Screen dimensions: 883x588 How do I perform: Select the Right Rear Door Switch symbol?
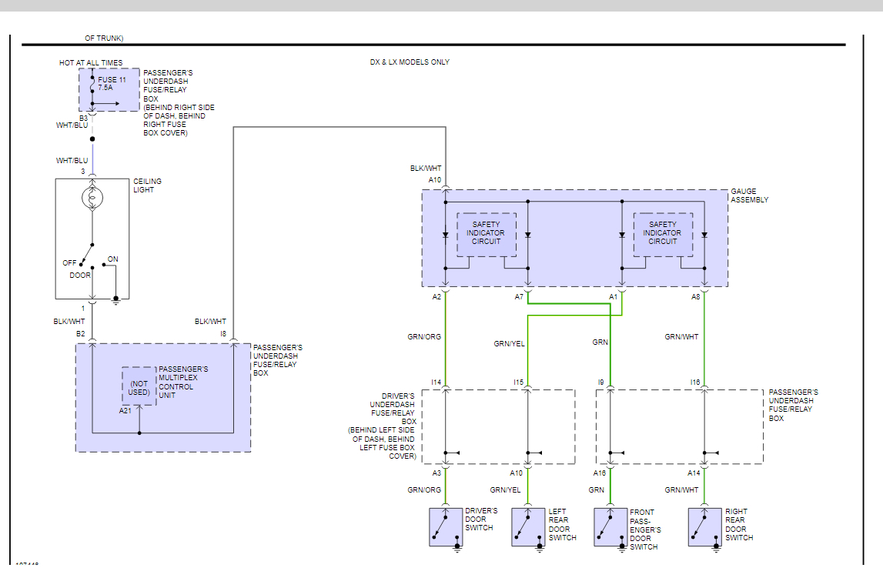click(704, 527)
